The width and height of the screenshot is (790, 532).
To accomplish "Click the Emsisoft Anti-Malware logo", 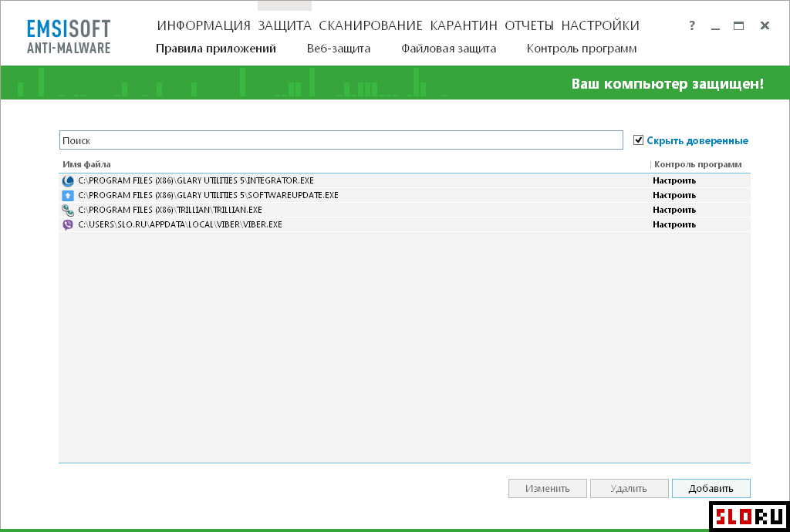I will coord(69,36).
